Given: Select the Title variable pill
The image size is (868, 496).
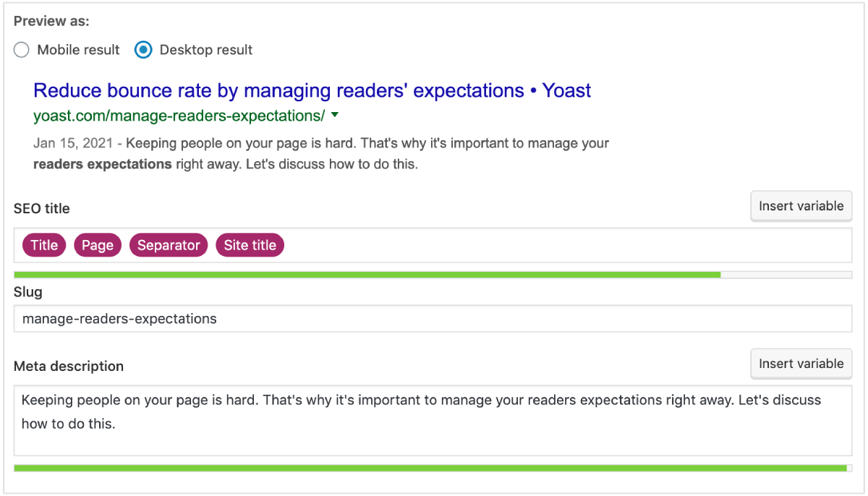Looking at the screenshot, I should [x=43, y=245].
